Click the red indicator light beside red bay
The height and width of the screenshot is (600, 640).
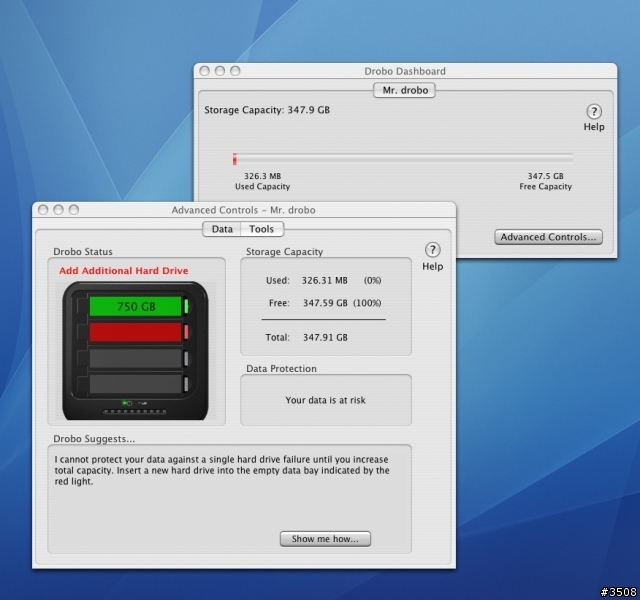pos(187,332)
